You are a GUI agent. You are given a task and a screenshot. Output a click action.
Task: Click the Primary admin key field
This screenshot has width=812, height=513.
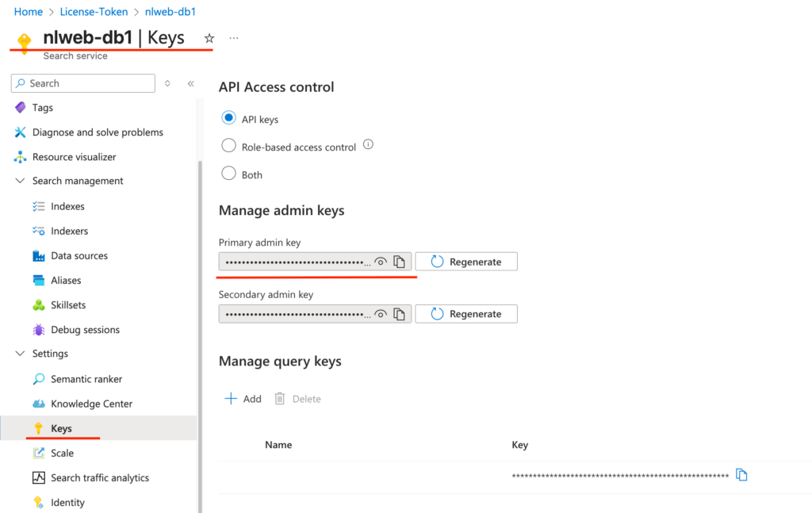tap(315, 262)
